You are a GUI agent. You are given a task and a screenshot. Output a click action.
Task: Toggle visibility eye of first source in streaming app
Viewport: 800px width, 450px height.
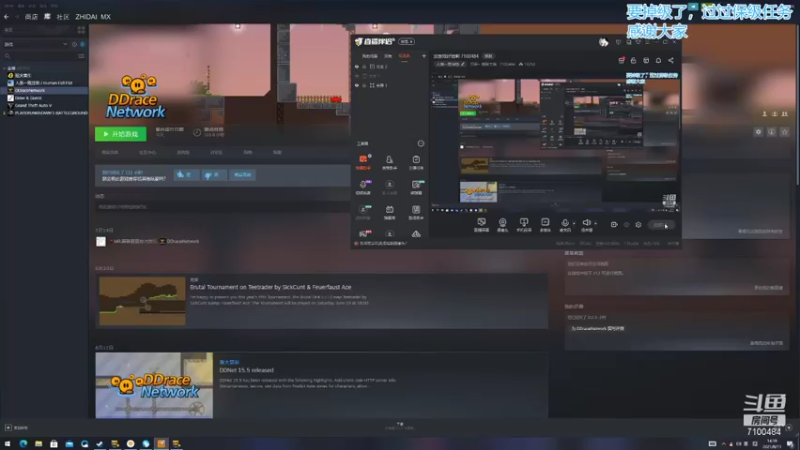(x=357, y=67)
